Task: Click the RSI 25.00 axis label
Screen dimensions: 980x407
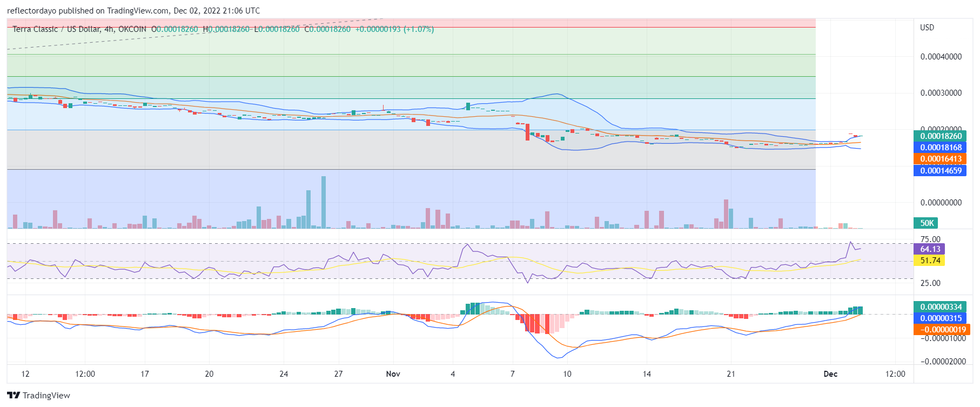Action: click(x=930, y=283)
